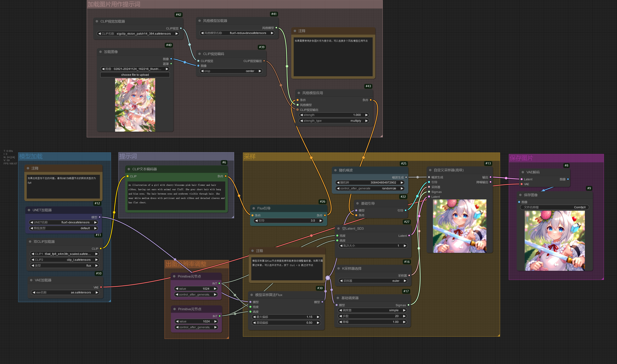This screenshot has width=617, height=364.
Task: Collapse the 双CLIP加载器 node header icon
Action: [x=30, y=242]
